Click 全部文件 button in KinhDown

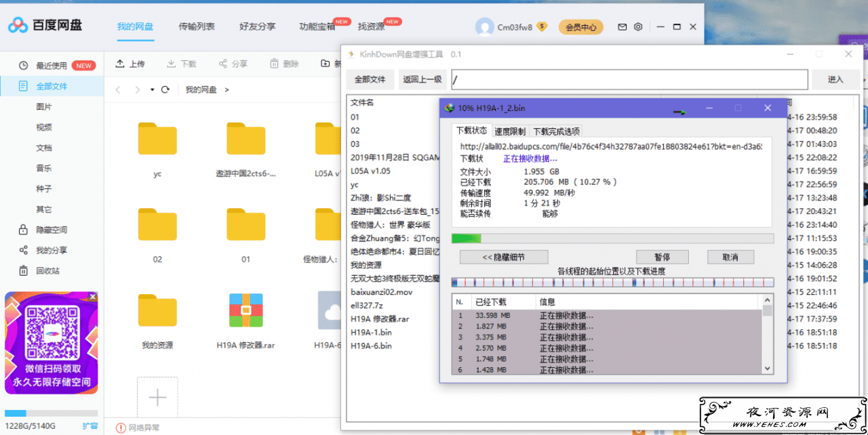[370, 79]
